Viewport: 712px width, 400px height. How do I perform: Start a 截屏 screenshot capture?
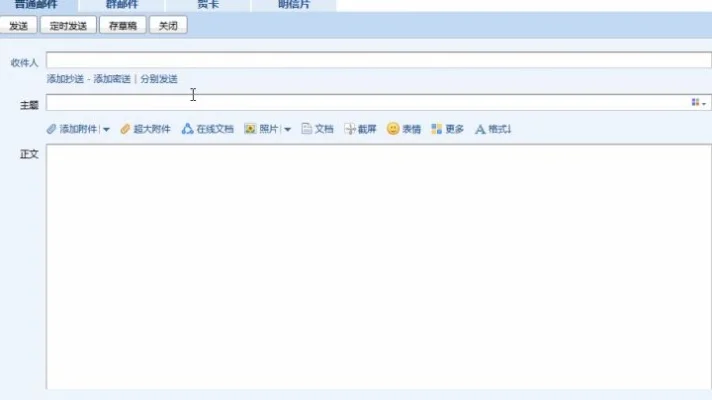coord(350,129)
